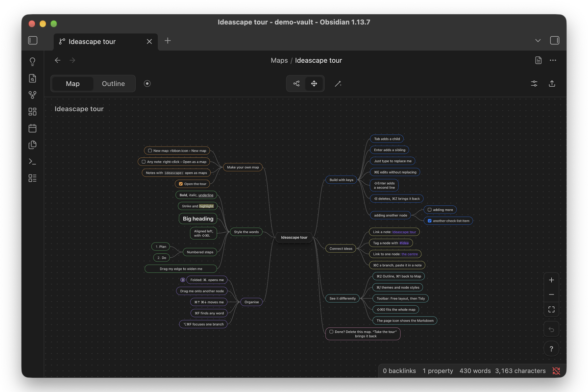This screenshot has width=588, height=392.
Task: Select the 'Numbered steps' node
Action: tap(200, 252)
